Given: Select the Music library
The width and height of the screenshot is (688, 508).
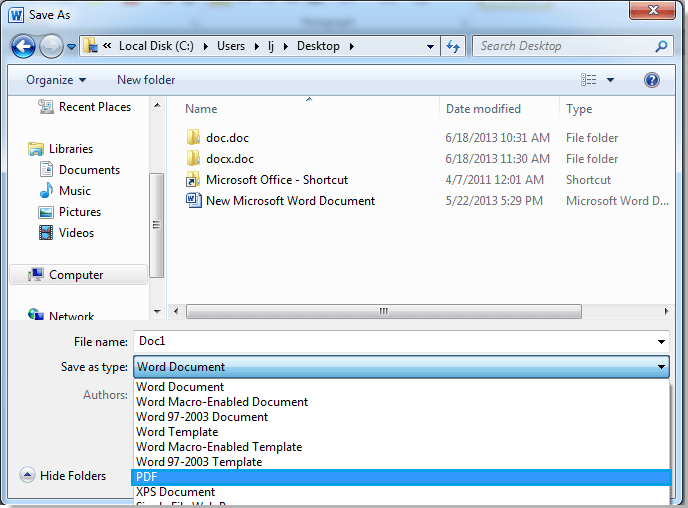Looking at the screenshot, I should click(x=65, y=191).
